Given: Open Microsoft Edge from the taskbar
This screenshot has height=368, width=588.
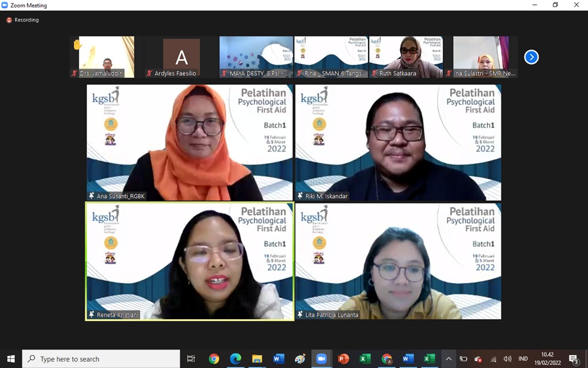Looking at the screenshot, I should (236, 358).
